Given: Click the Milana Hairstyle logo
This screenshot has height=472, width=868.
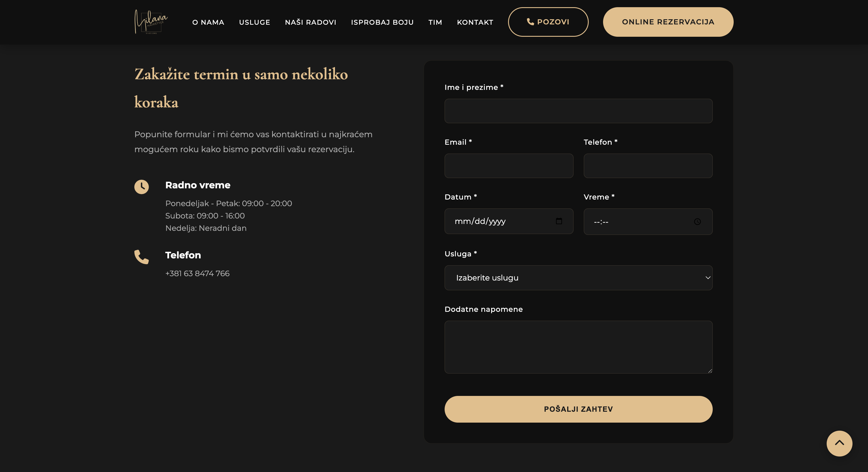Looking at the screenshot, I should 151,22.
